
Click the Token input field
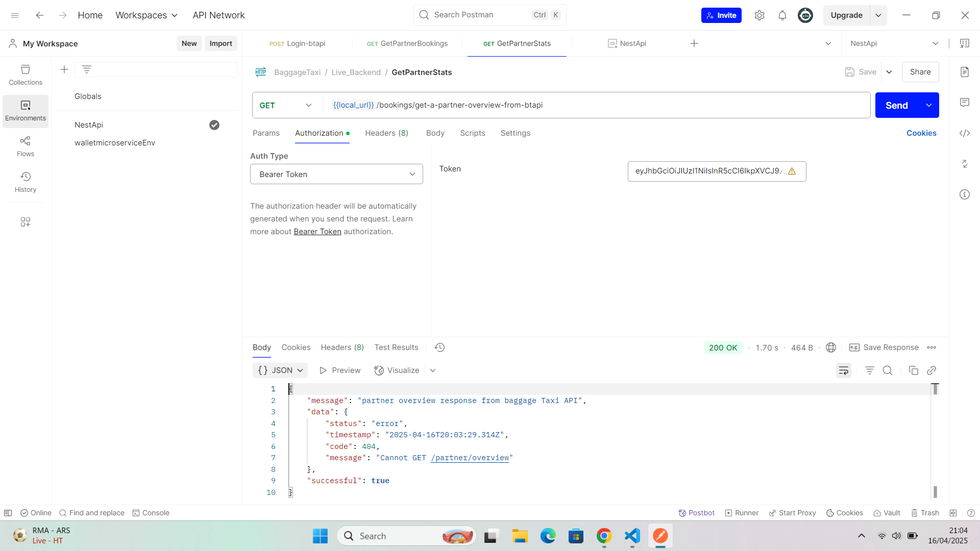coord(717,171)
